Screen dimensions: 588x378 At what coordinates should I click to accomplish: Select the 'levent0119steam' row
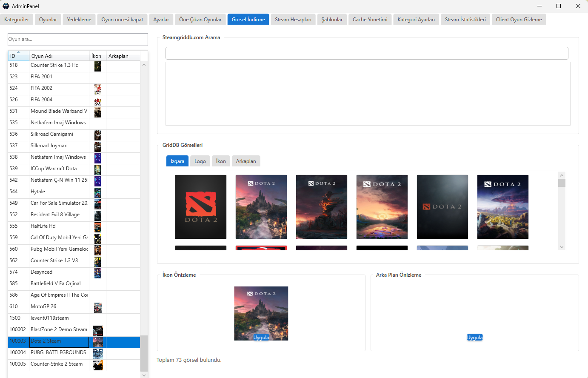(74, 319)
